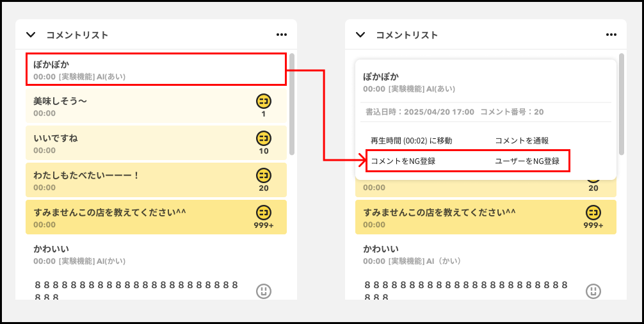Viewport: 644px width, 324px height.
Task: Click nicoru icon on わたしもたべたいーーー！ comment
Action: 264,175
